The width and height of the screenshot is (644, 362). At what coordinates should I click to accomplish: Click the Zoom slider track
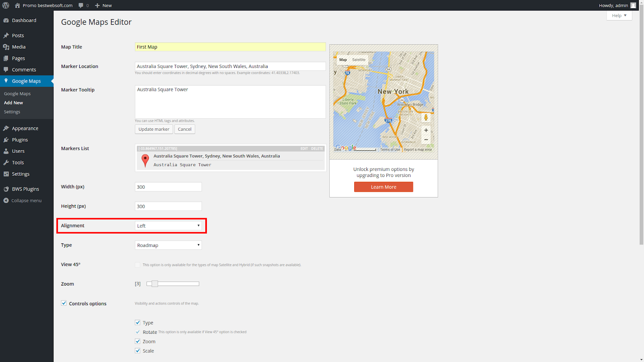pyautogui.click(x=173, y=284)
